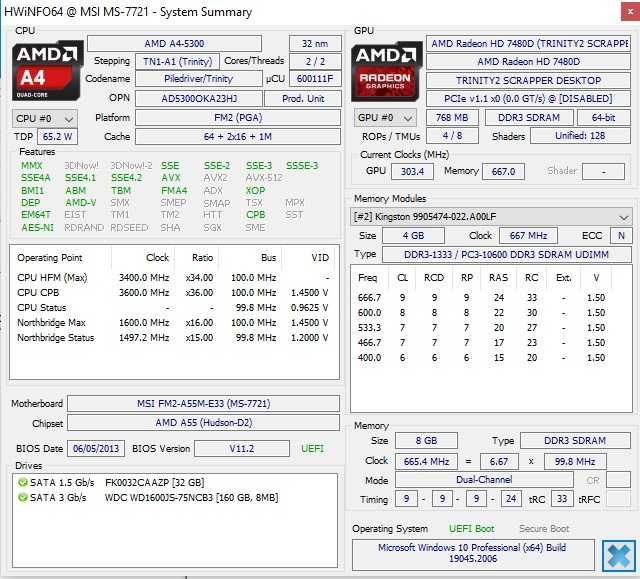Click the GPU clock 303.4 field

(x=412, y=171)
